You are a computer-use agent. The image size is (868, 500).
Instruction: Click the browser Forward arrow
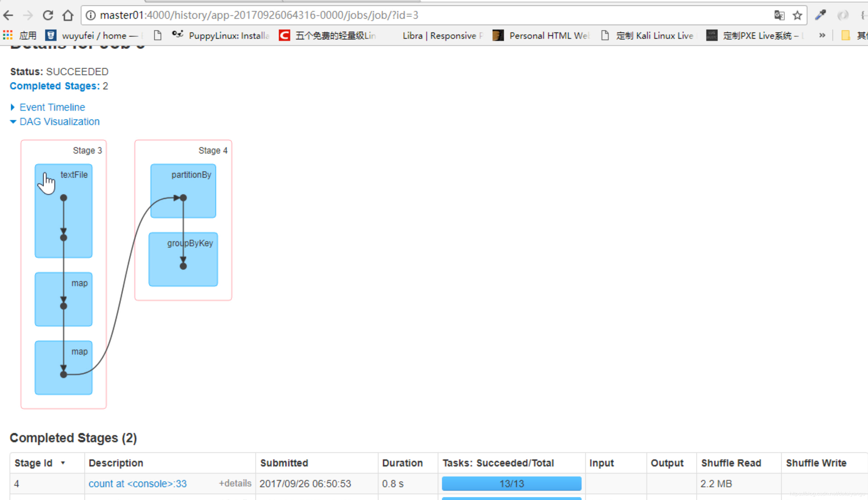click(28, 15)
